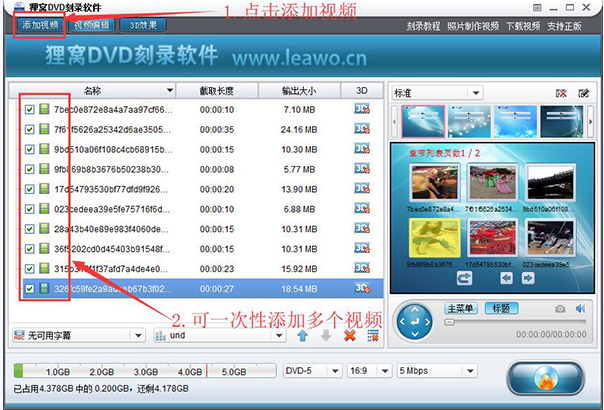Switch to the 标题 title tab
This screenshot has height=410, width=604.
[501, 308]
